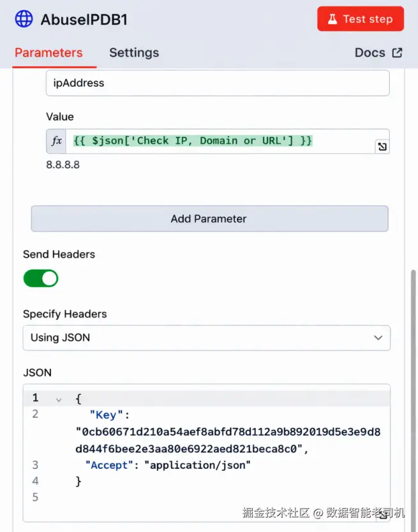The width and height of the screenshot is (418, 532).
Task: Click the vertical scrollbar on the panel's right edge
Action: [x=413, y=383]
